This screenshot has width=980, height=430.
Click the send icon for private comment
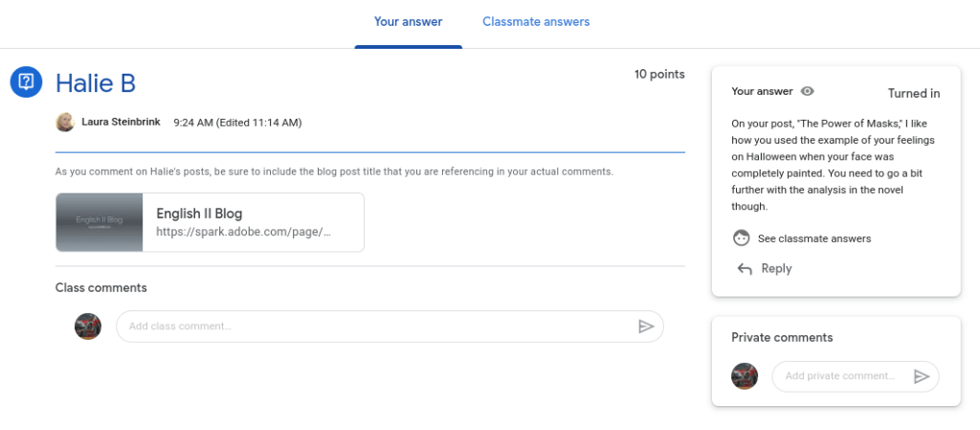coord(922,376)
